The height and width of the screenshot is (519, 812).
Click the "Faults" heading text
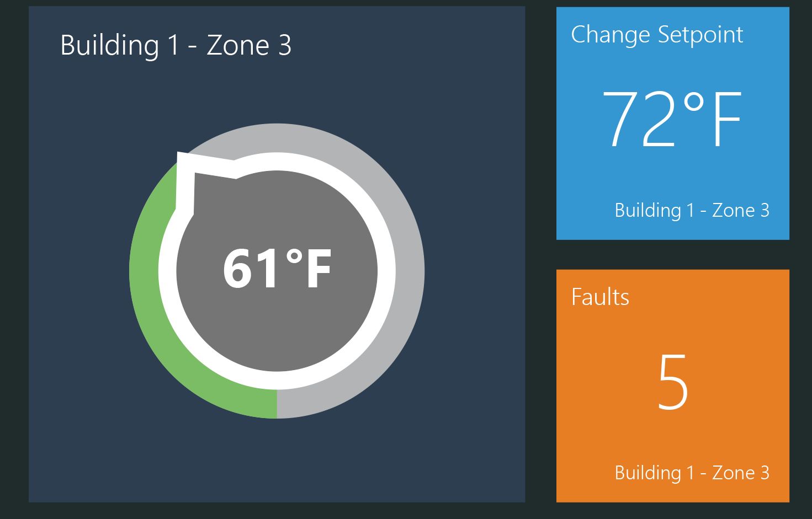coord(600,297)
